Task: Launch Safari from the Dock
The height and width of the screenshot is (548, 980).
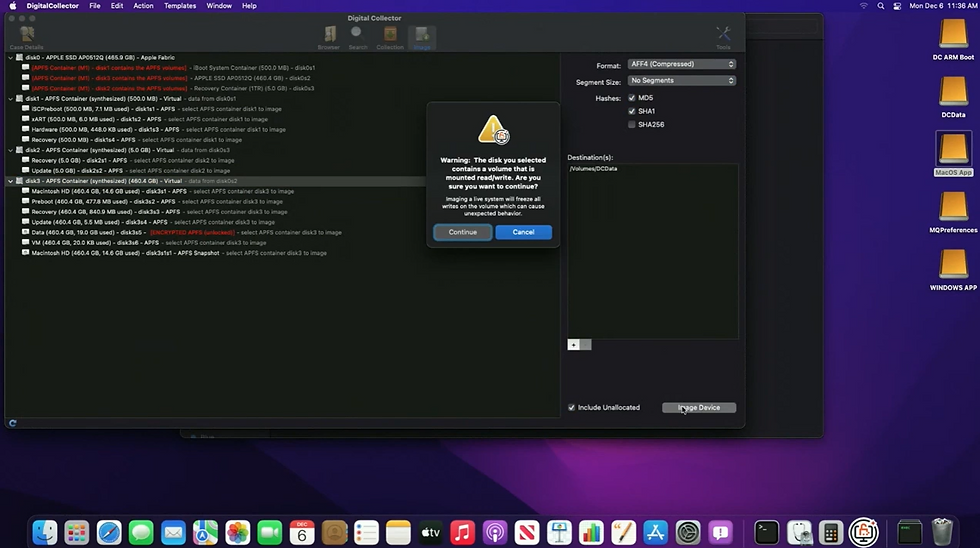Action: click(109, 532)
